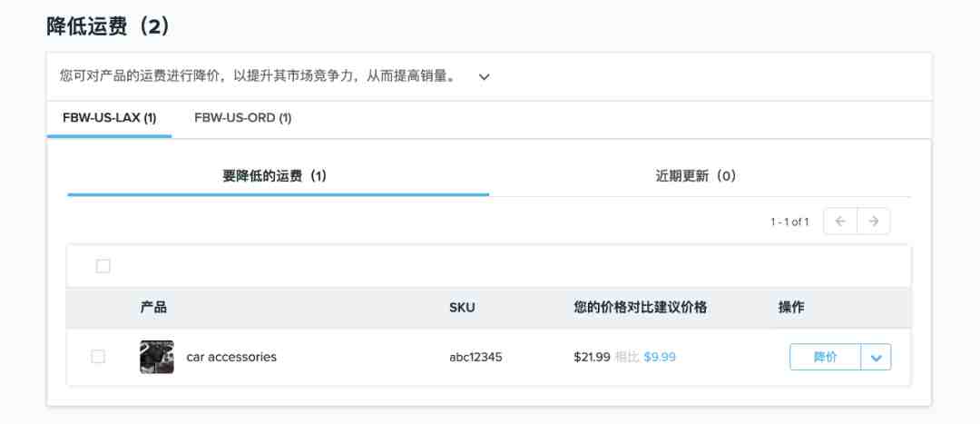Go to next page arrow
Viewport: 980px width, 424px height.
pyautogui.click(x=874, y=222)
